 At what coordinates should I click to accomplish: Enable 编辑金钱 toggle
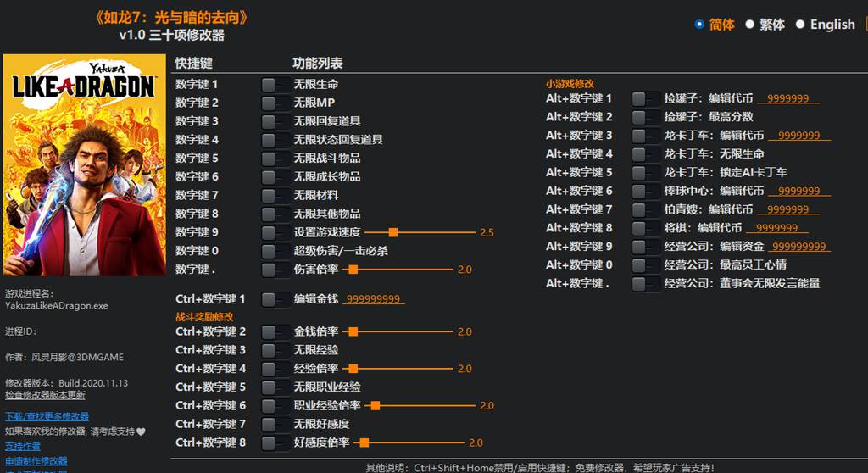(x=275, y=299)
